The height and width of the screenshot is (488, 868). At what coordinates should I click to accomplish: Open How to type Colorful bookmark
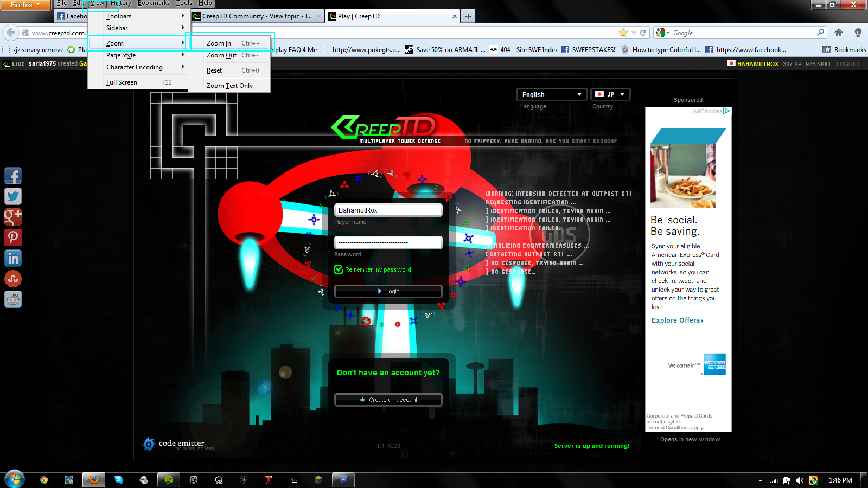(661, 50)
